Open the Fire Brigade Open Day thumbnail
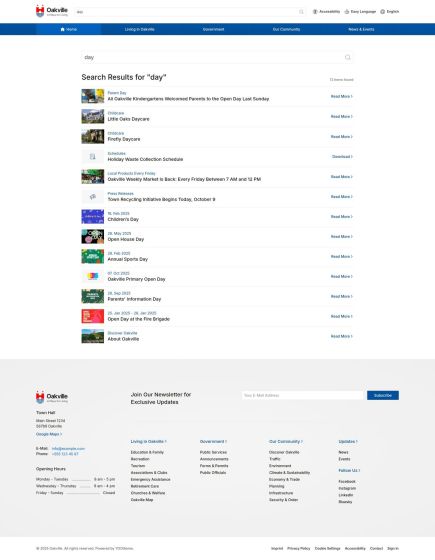The image size is (435, 560). [x=92, y=316]
